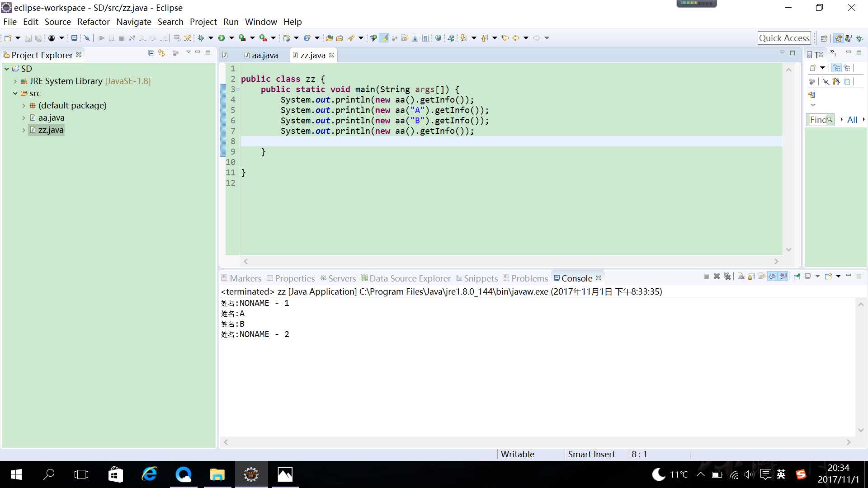This screenshot has height=488, width=868.
Task: Open the Source menu in menubar
Action: click(58, 21)
